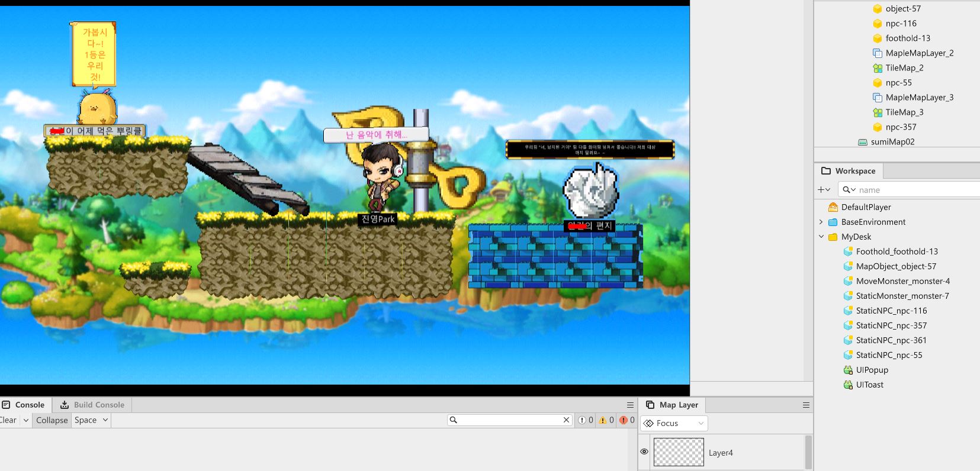The height and width of the screenshot is (471, 980).
Task: Select the npc-55 cube icon in hierarchy
Action: pyautogui.click(x=878, y=83)
